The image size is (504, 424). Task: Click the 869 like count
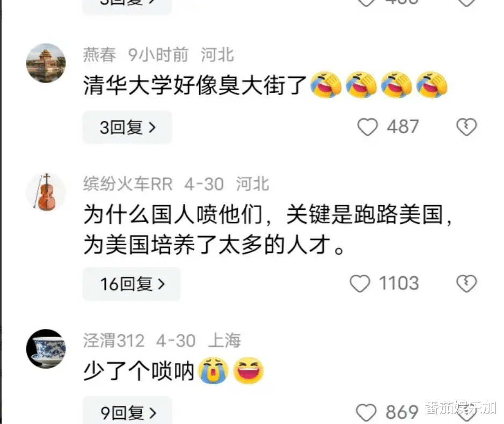pos(402,412)
